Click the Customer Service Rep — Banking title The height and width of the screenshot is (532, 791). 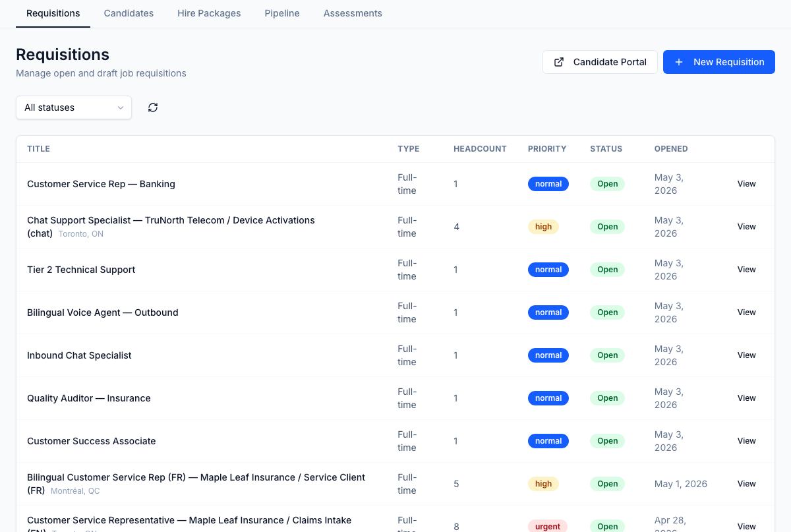[x=101, y=184]
